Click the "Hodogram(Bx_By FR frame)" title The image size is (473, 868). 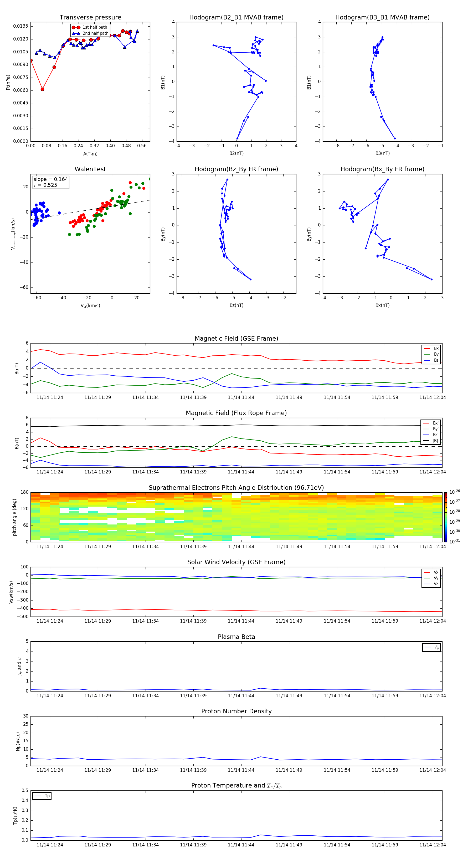coord(382,169)
